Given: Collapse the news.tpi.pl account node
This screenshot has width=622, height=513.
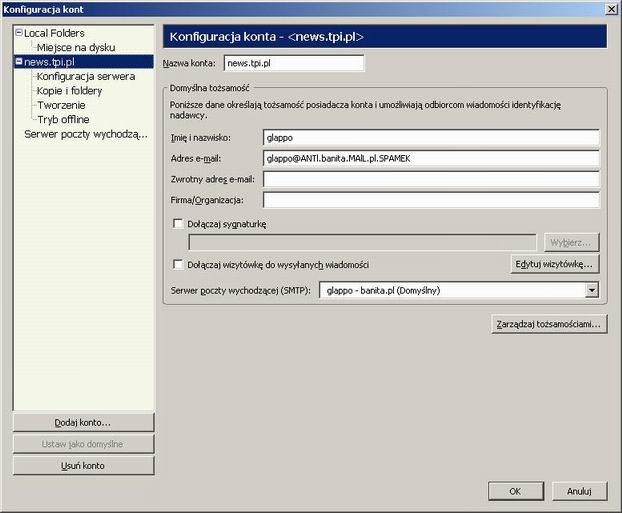Looking at the screenshot, I should [19, 62].
